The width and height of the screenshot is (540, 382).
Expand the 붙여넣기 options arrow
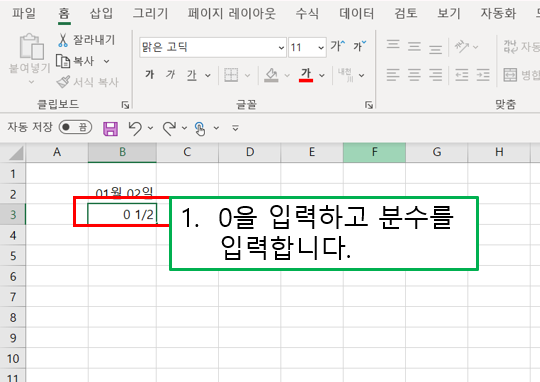[31, 82]
